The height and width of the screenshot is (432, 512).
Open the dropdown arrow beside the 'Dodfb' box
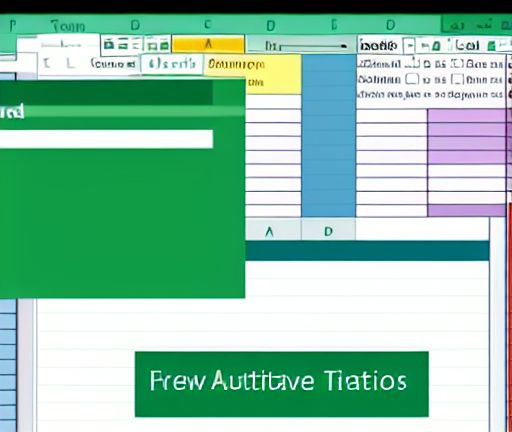(x=409, y=45)
